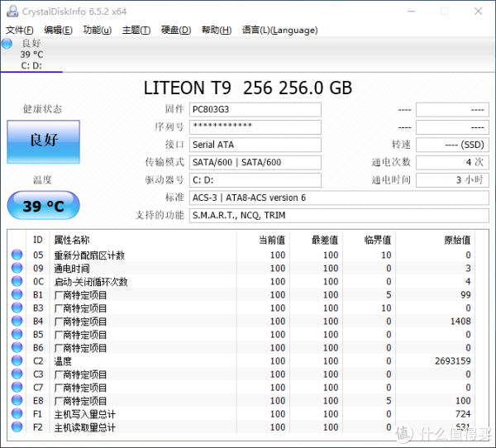Click the rotation rate field ---- (SSD)
496x448 pixels.
coord(452,145)
